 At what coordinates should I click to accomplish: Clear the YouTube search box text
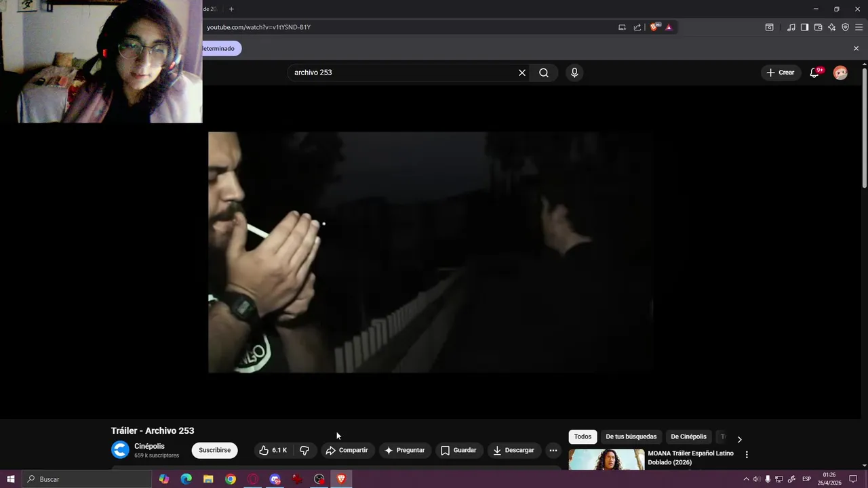point(522,73)
